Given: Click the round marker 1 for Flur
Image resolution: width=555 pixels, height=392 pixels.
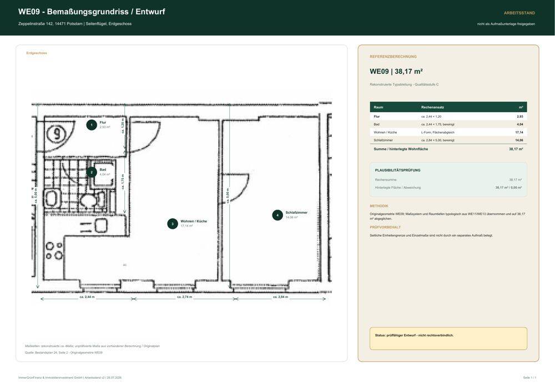Looking at the screenshot, I should click(92, 125).
